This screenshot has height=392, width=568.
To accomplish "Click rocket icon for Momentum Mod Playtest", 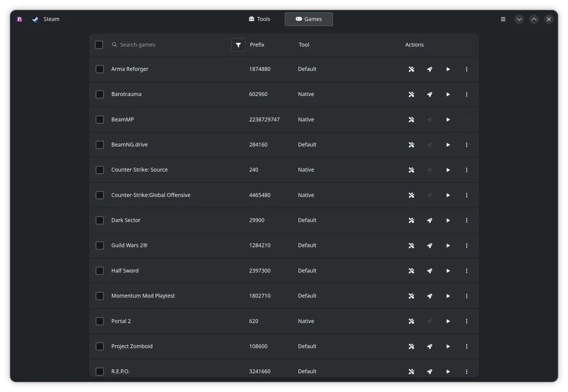I will (x=430, y=296).
